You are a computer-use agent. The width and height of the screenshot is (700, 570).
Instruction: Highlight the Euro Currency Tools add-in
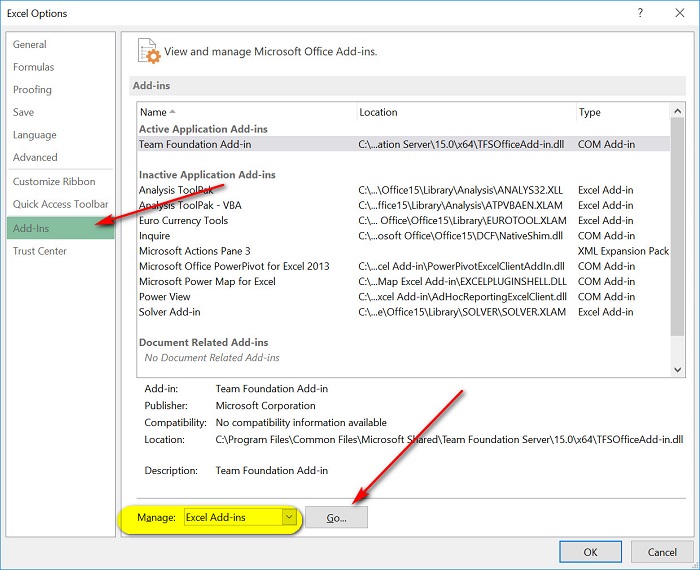pyautogui.click(x=183, y=221)
